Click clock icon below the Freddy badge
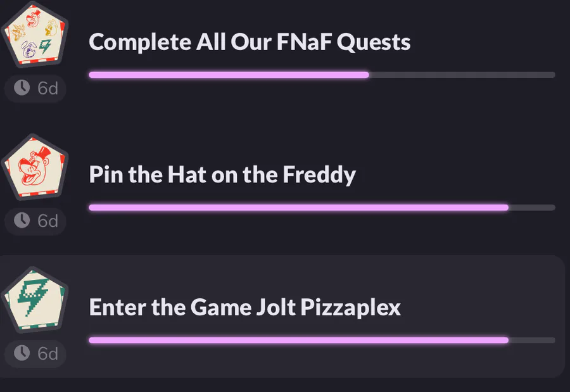This screenshot has height=392, width=570. 22,220
